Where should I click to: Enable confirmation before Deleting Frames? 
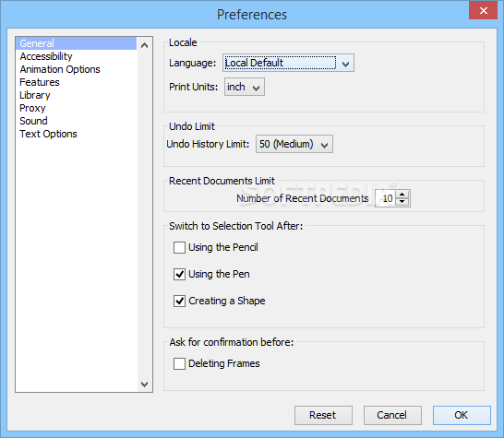[179, 364]
